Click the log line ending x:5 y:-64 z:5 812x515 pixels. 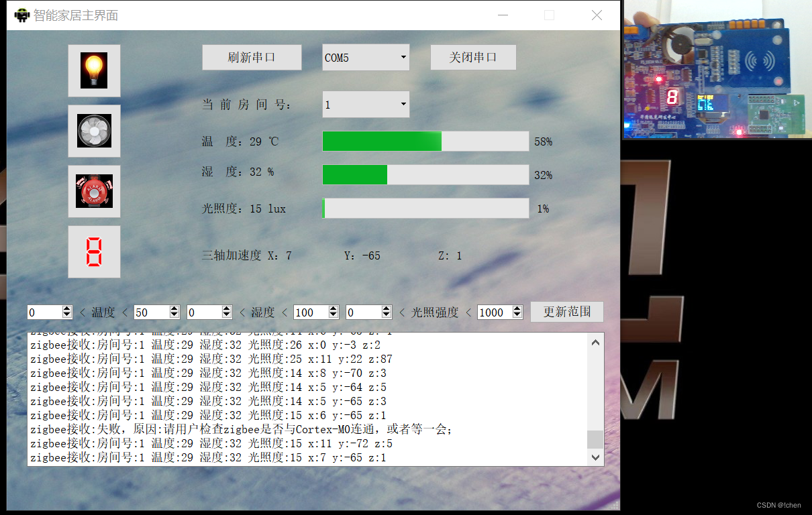click(x=208, y=387)
